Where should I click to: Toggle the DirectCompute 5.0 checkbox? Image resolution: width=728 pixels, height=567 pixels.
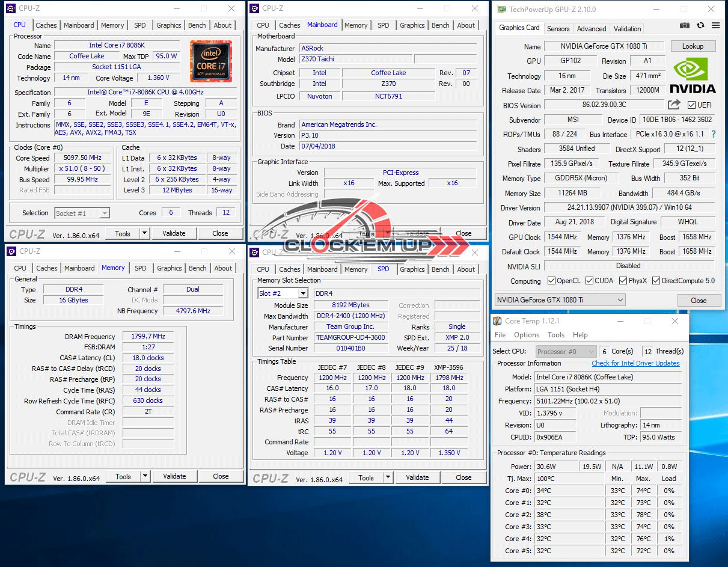pos(656,281)
